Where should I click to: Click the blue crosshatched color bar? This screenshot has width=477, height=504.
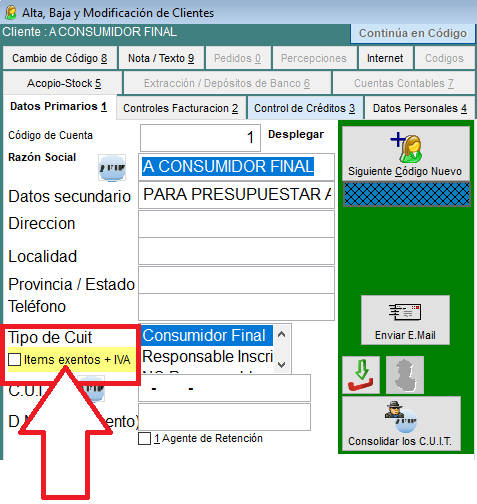tap(407, 194)
